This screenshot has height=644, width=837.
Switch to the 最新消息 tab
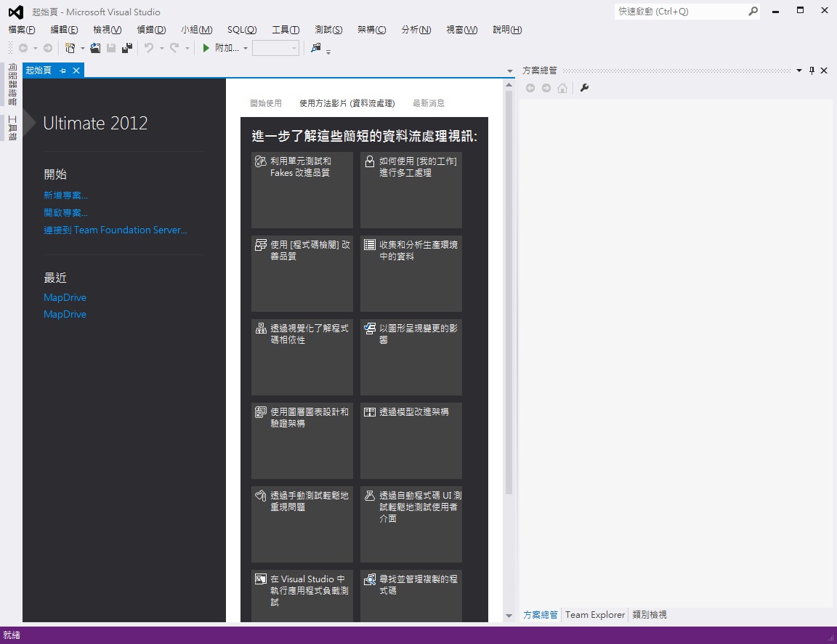click(x=429, y=103)
